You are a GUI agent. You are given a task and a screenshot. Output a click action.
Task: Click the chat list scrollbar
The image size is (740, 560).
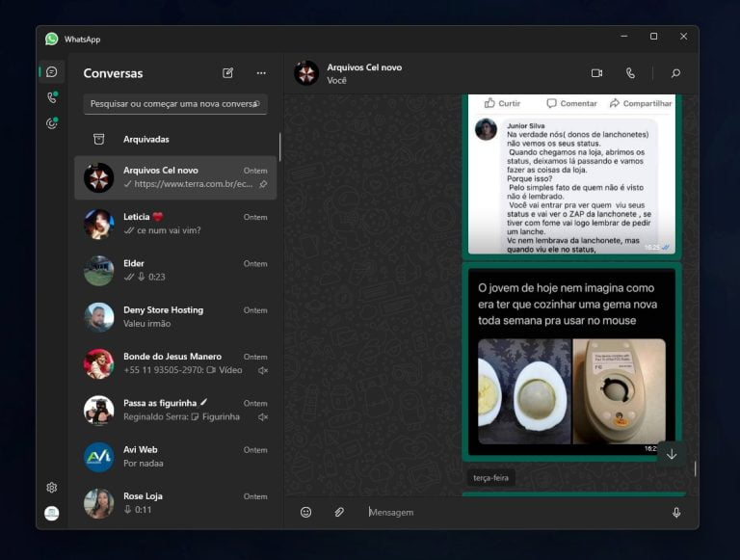click(279, 147)
